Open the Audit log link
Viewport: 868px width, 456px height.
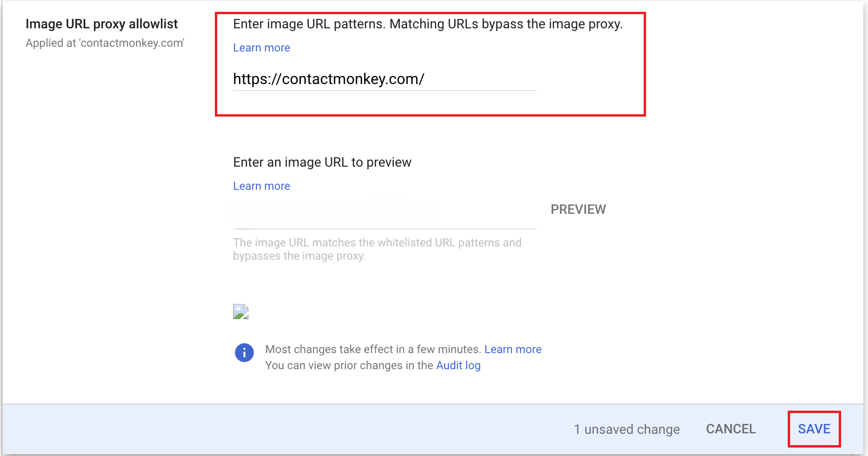[458, 365]
